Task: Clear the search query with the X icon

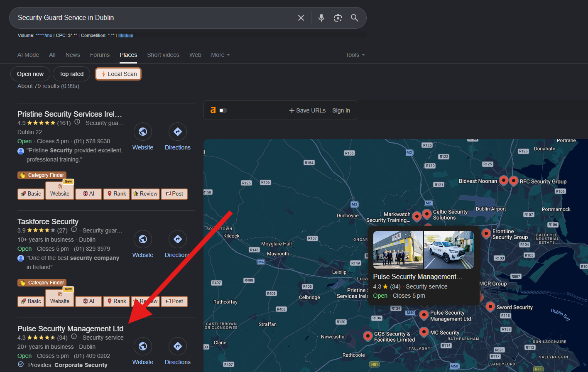Action: pos(301,18)
